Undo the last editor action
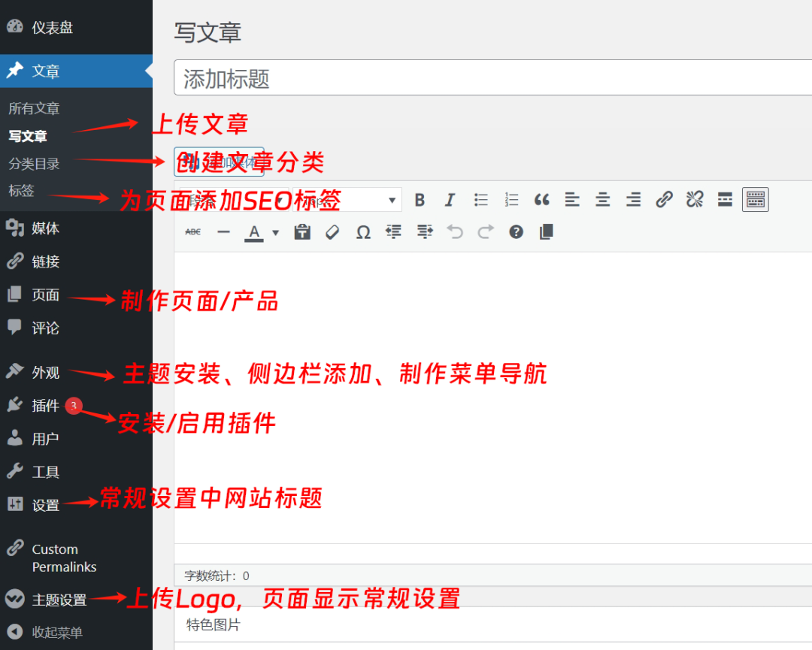This screenshot has width=812, height=650. point(455,231)
